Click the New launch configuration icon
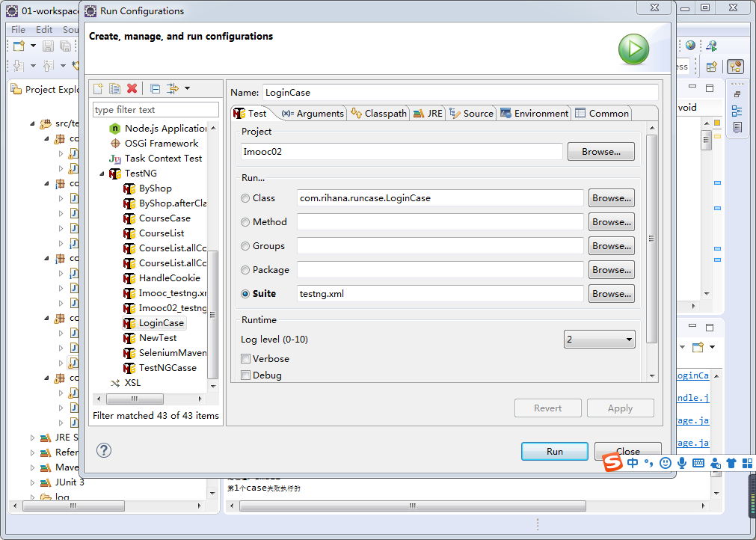 tap(99, 88)
